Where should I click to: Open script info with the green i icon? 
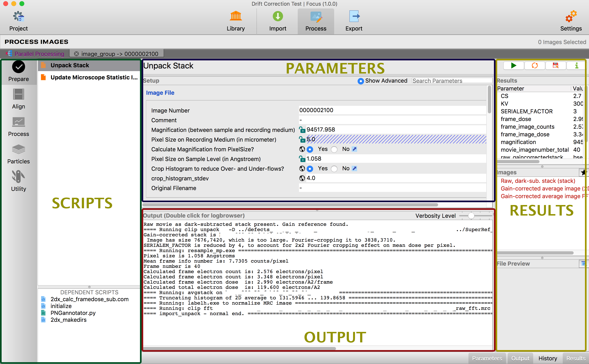point(576,65)
